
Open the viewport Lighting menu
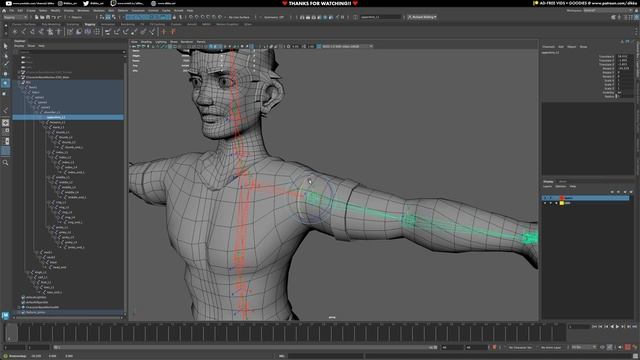[x=161, y=42]
